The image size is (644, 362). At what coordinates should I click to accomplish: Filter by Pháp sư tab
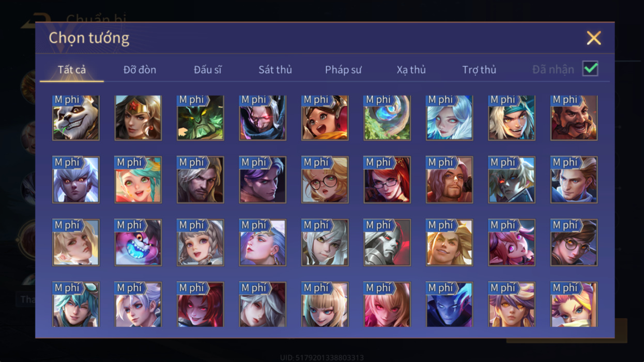coord(343,70)
